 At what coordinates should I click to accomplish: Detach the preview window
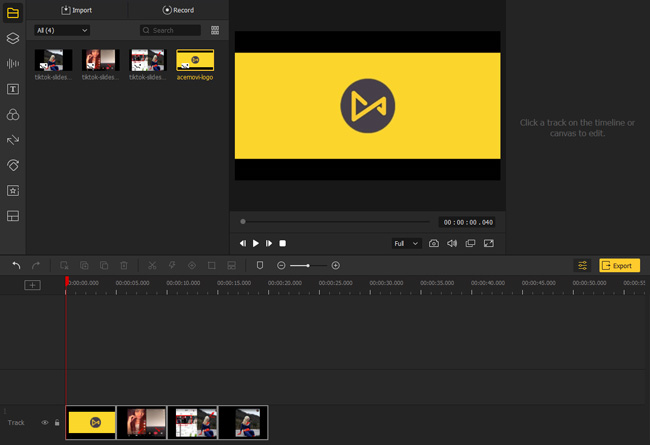click(x=470, y=243)
